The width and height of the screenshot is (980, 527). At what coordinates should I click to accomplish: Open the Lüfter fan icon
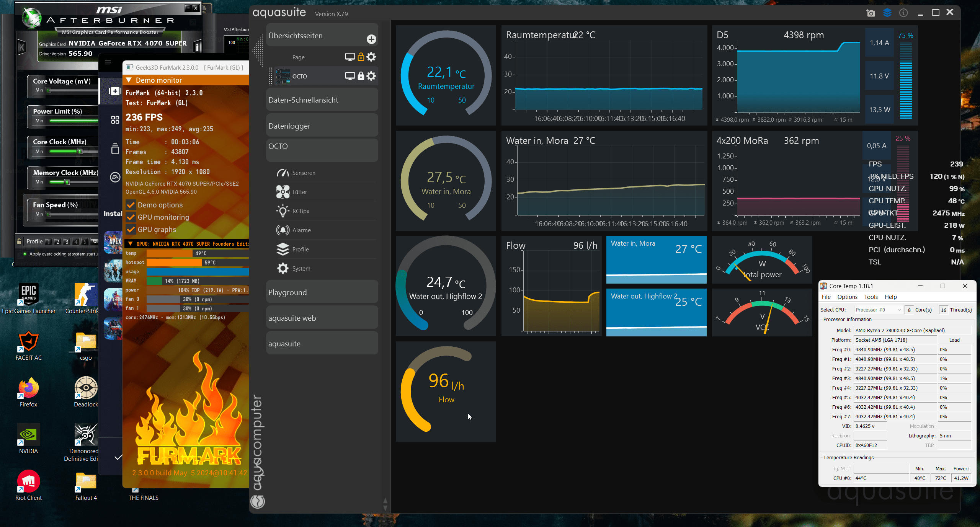tap(283, 192)
